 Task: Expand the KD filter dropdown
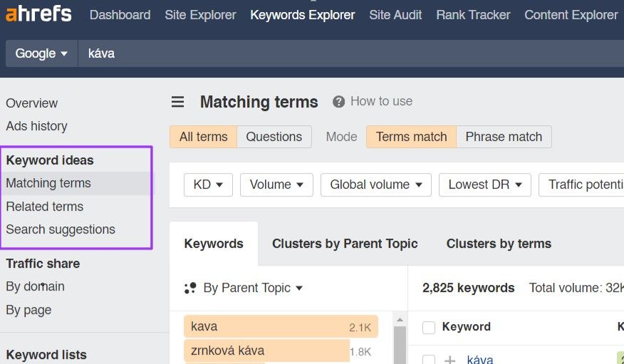[x=208, y=184]
